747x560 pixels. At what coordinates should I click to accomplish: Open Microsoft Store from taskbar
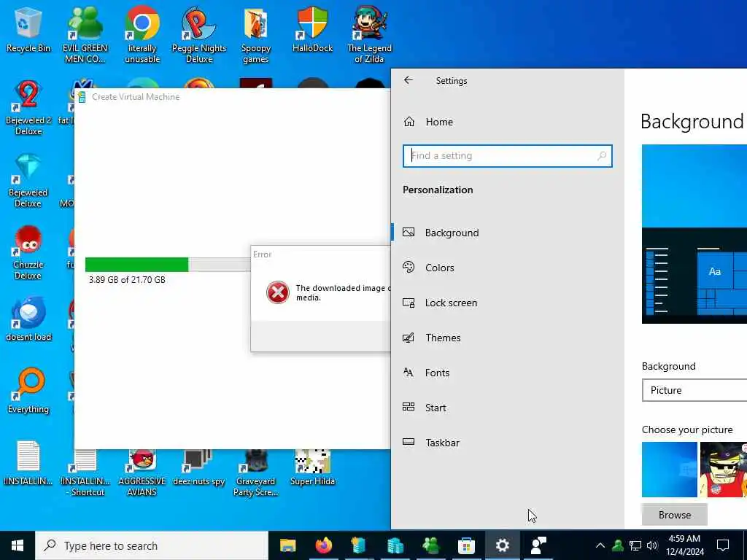[466, 545]
